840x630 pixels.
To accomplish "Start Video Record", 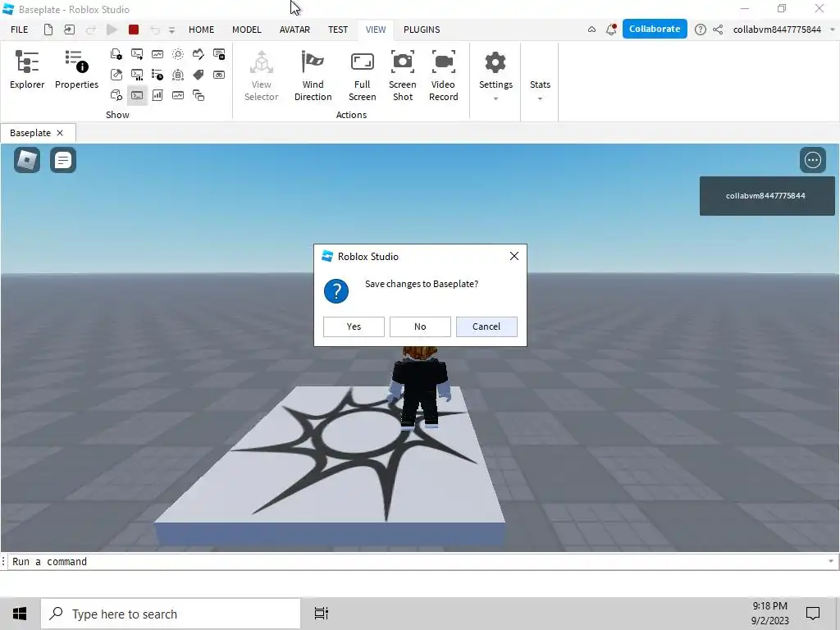I will [444, 75].
